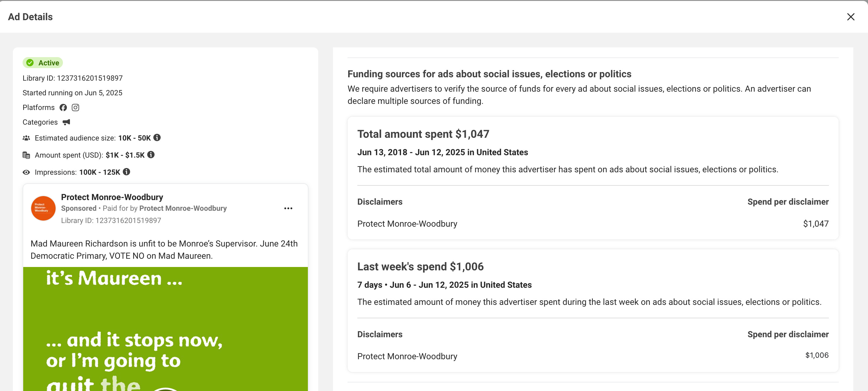
Task: Open three-dot options menu on ad card
Action: tap(288, 208)
